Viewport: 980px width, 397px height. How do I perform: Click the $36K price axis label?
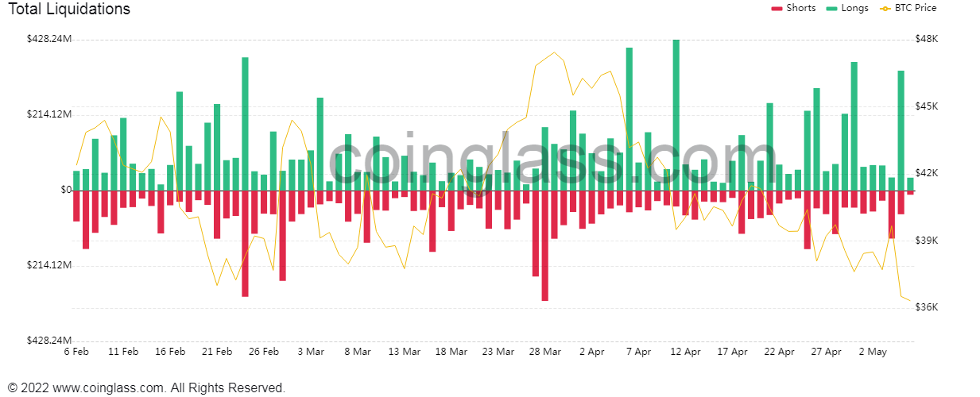[927, 307]
